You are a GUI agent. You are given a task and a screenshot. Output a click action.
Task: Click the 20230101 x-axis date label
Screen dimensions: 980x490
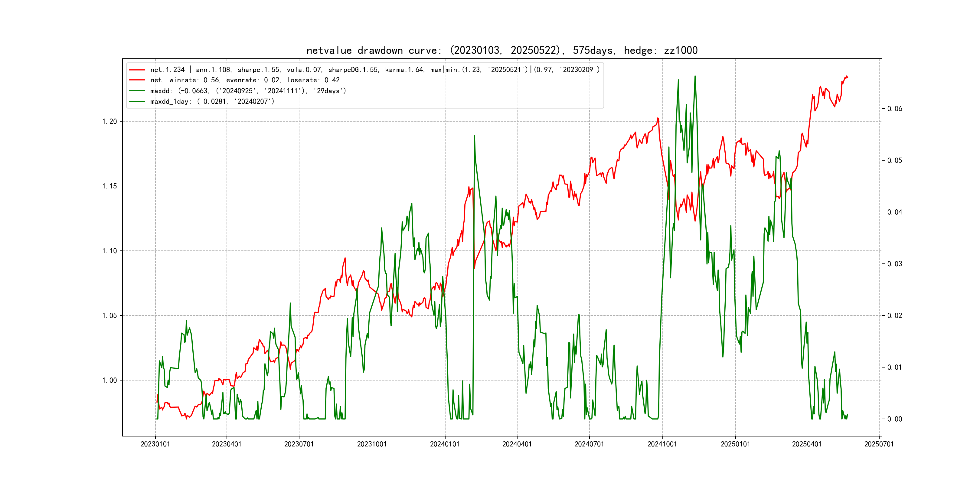(155, 444)
